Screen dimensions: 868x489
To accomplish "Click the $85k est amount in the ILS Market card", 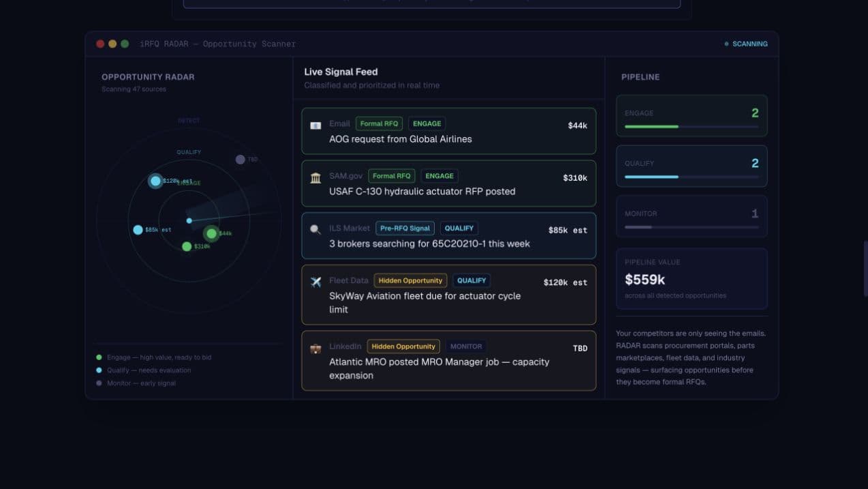I will (568, 231).
